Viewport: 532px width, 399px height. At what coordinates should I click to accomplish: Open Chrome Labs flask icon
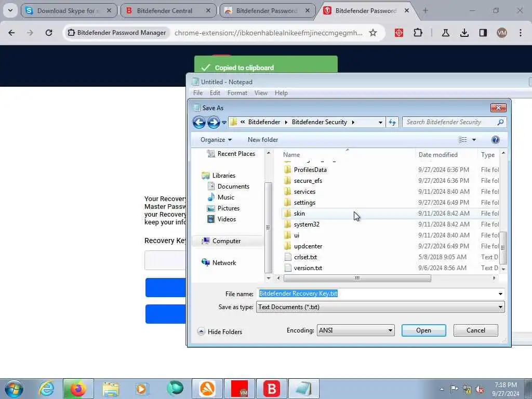pos(445,33)
